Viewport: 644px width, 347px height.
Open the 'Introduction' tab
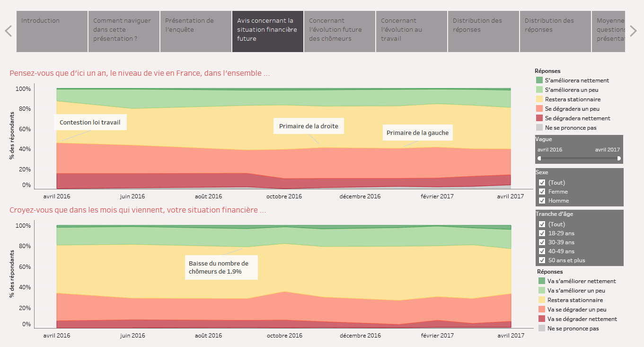(52, 31)
